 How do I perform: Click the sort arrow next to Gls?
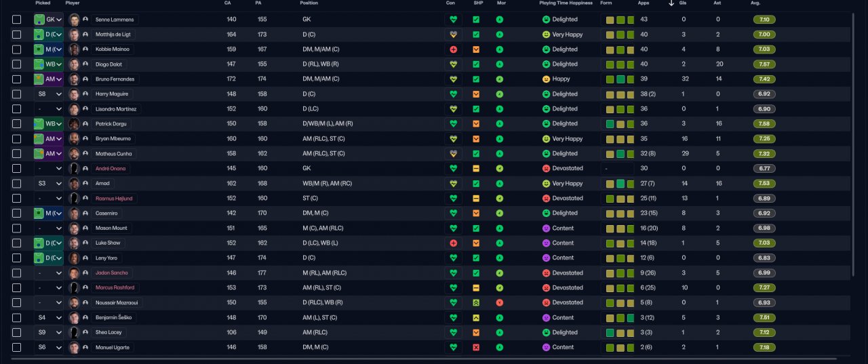point(671,3)
